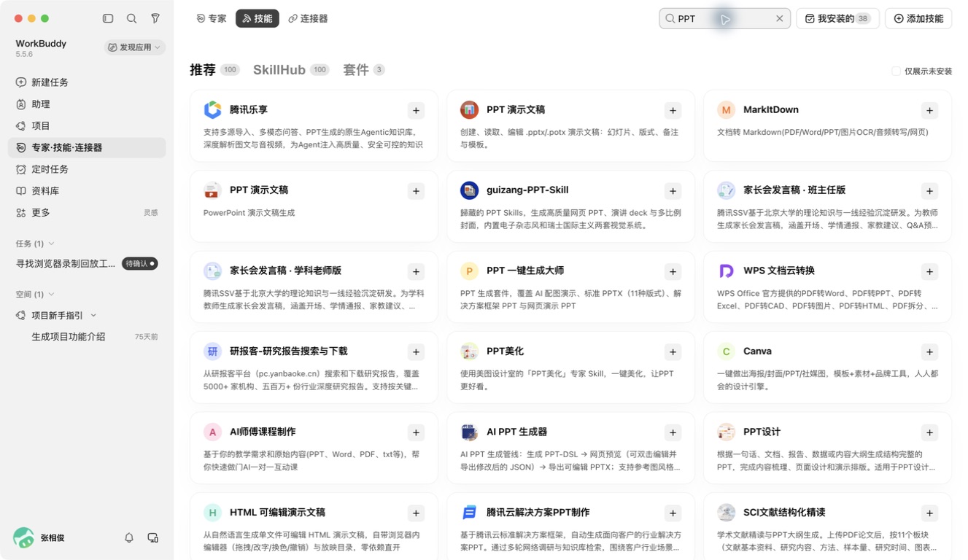The width and height of the screenshot is (968, 560).
Task: Open PPT美化 skill card title
Action: [505, 351]
